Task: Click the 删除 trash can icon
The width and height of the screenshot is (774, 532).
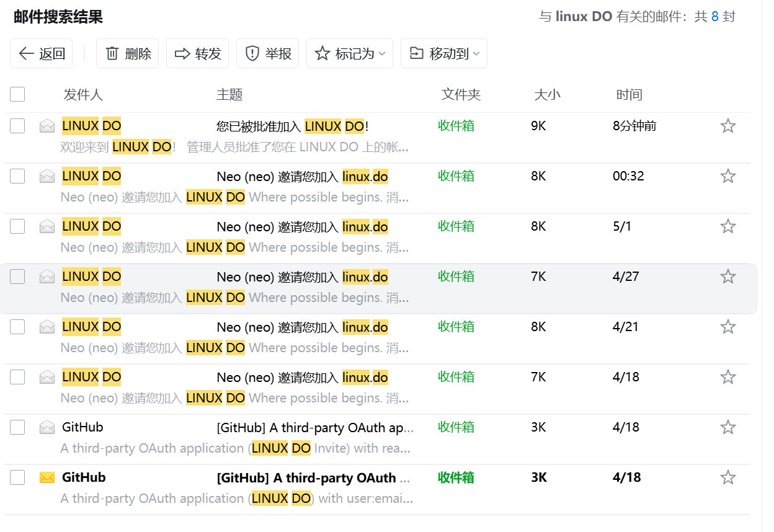Action: pyautogui.click(x=112, y=53)
